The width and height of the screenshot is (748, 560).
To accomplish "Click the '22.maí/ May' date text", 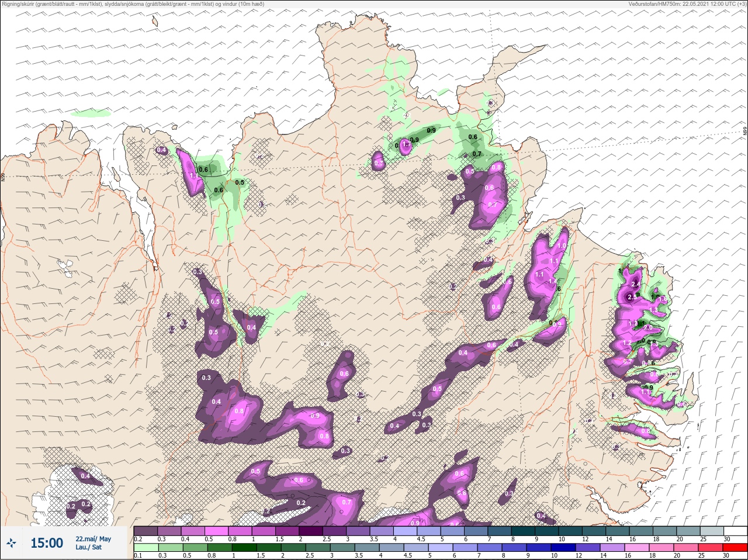I will (93, 539).
